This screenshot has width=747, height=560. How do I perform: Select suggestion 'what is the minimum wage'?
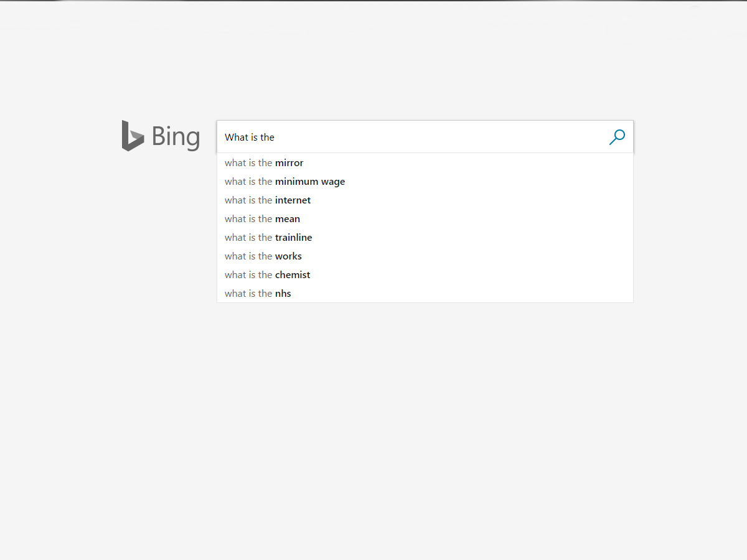pos(425,182)
